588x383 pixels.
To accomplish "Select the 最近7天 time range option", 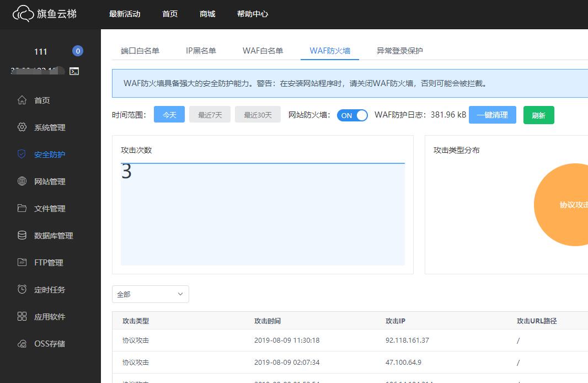I will (210, 114).
